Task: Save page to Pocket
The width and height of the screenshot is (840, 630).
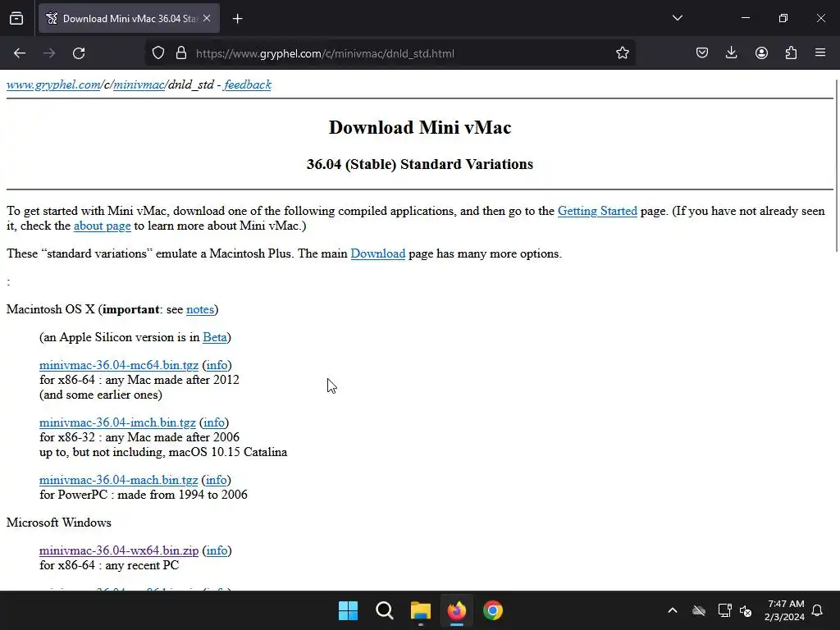Action: tap(702, 53)
